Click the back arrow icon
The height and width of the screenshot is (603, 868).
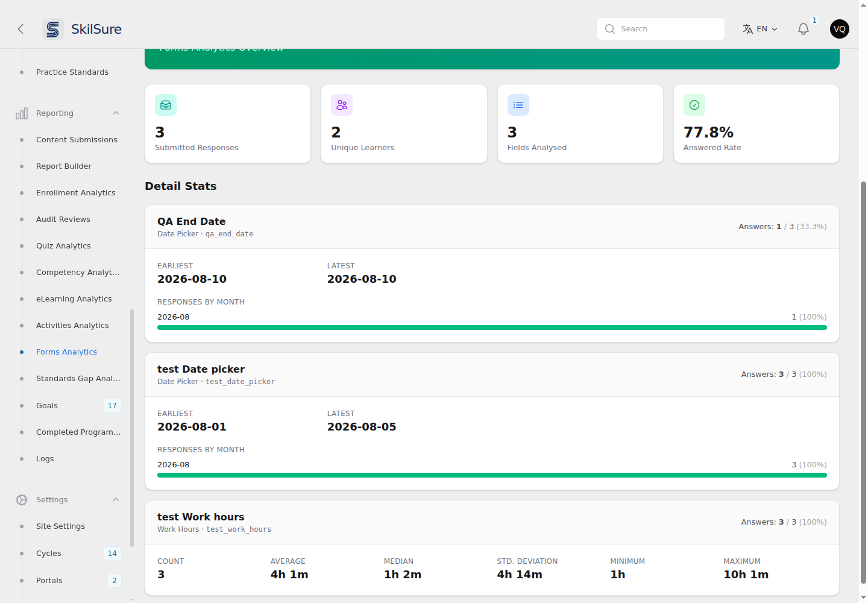pos(20,29)
